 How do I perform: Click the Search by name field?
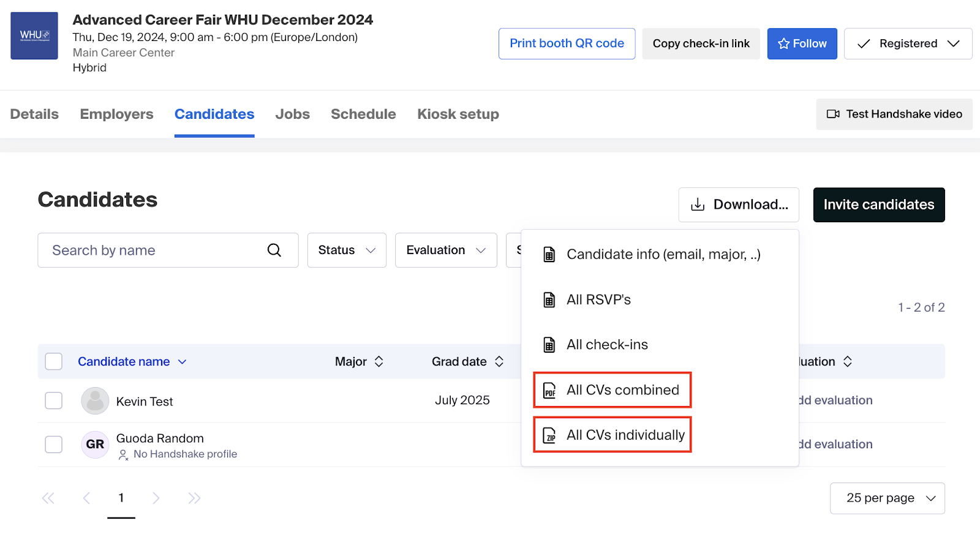(168, 250)
